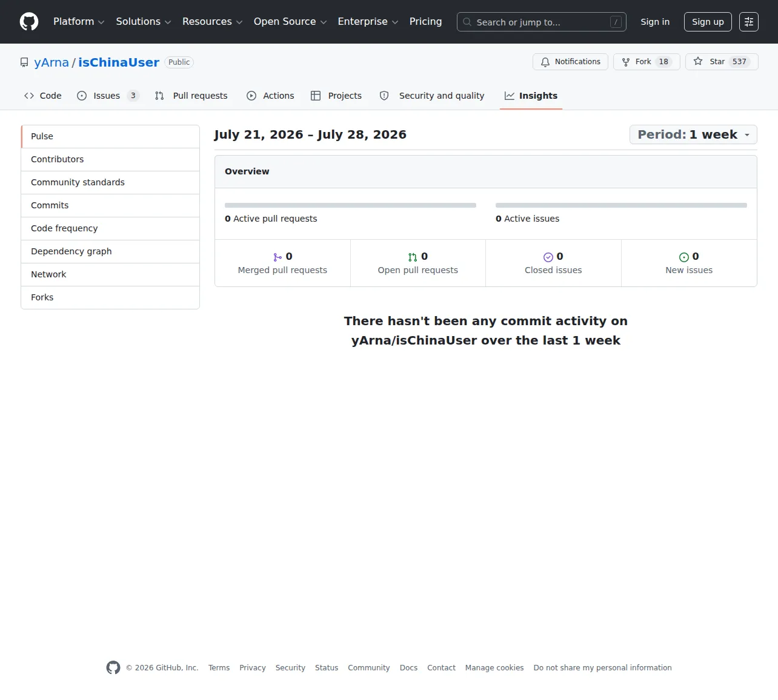The width and height of the screenshot is (778, 700).
Task: Click the Code tab angle-brackets icon
Action: pyautogui.click(x=29, y=96)
